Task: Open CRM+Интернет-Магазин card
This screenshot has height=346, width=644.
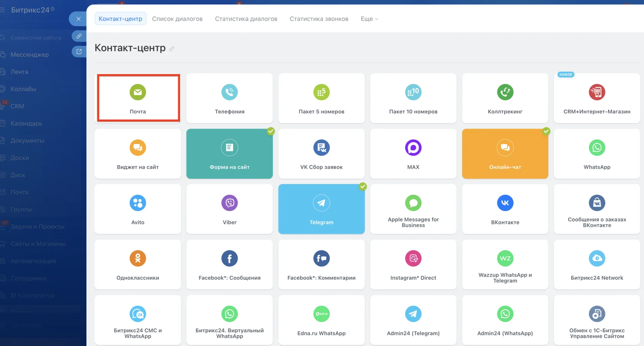Action: click(x=597, y=98)
